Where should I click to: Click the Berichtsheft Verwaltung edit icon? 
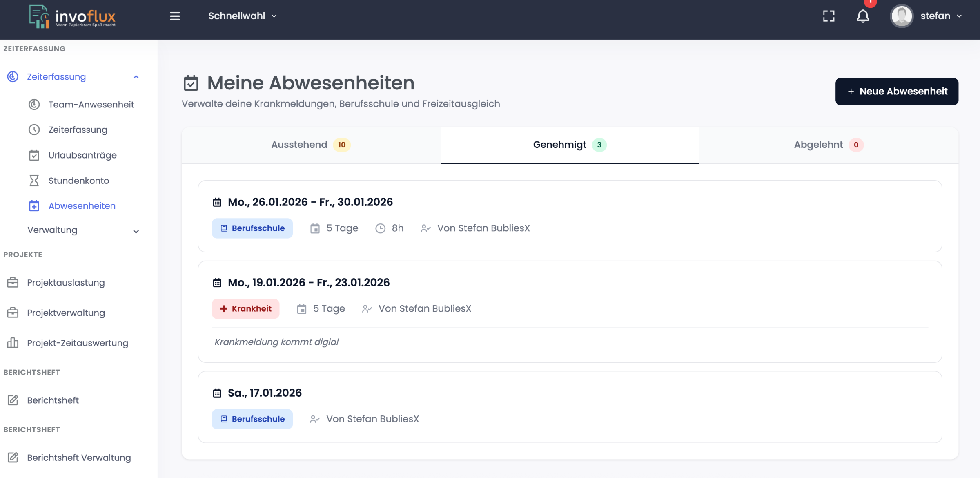coord(13,457)
